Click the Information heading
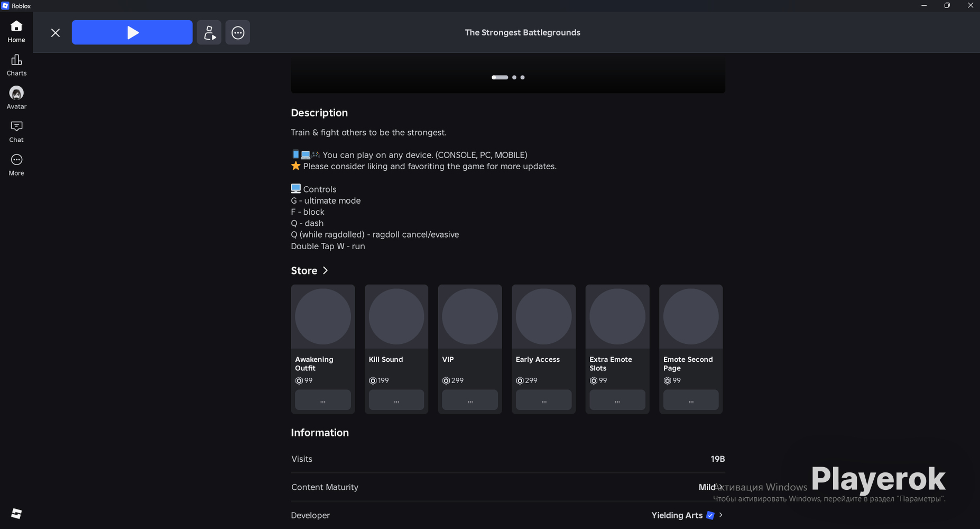 point(320,433)
